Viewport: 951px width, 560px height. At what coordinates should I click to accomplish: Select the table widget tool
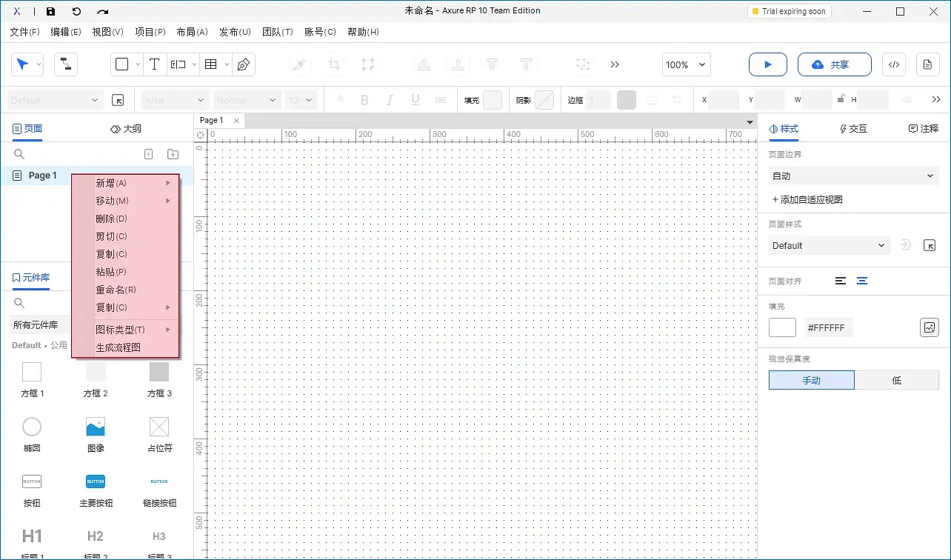click(210, 64)
